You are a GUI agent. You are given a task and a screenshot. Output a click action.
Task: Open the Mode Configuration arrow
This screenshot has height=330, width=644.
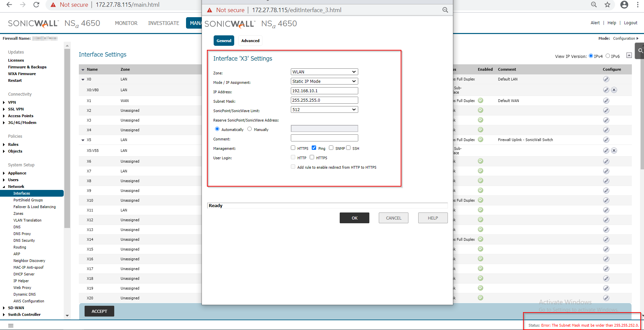(x=637, y=38)
